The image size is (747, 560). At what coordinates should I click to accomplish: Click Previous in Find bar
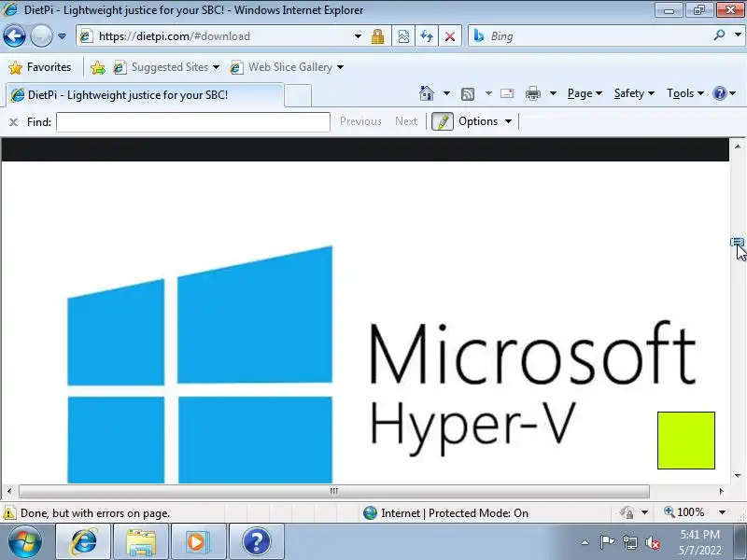360,121
